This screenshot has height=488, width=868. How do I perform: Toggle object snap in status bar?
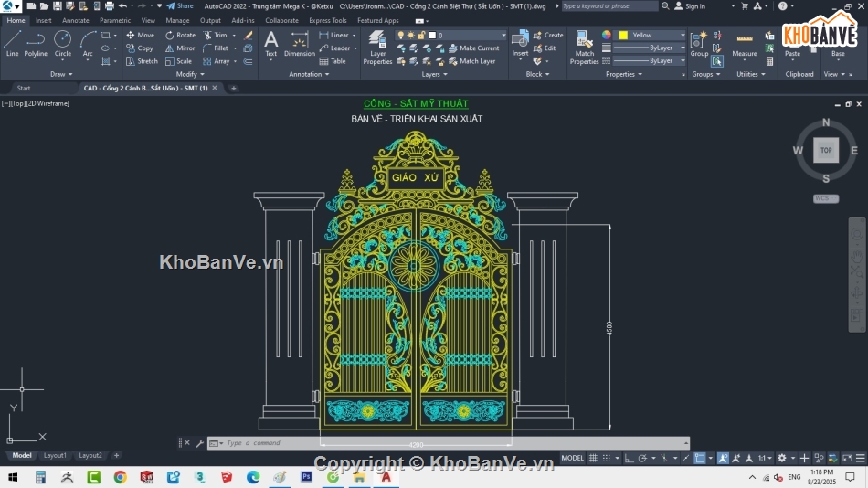(x=700, y=458)
